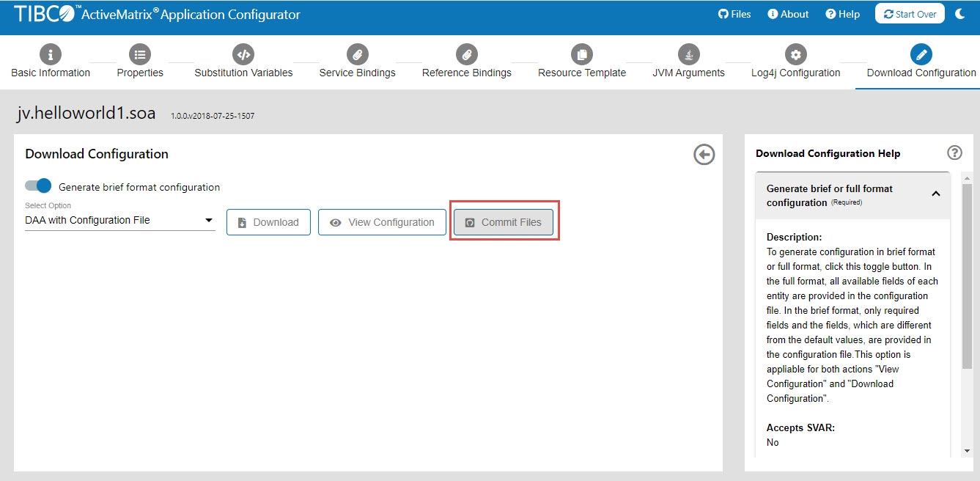
Task: Open the Select Option dropdown
Action: (x=120, y=220)
